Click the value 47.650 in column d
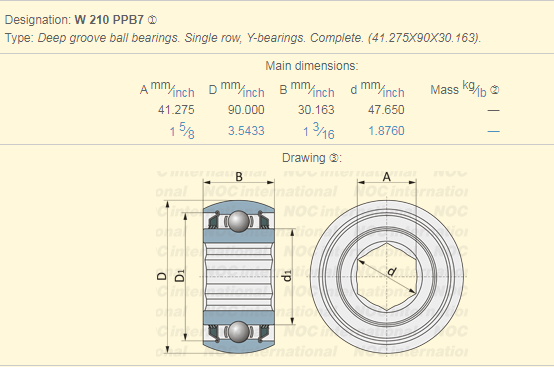The width and height of the screenshot is (554, 367). [386, 110]
